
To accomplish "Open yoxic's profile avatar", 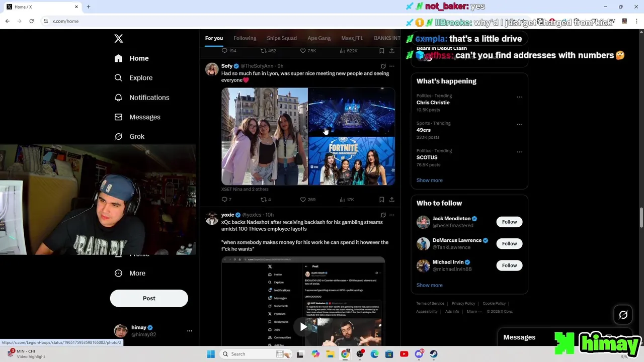I will click(212, 218).
